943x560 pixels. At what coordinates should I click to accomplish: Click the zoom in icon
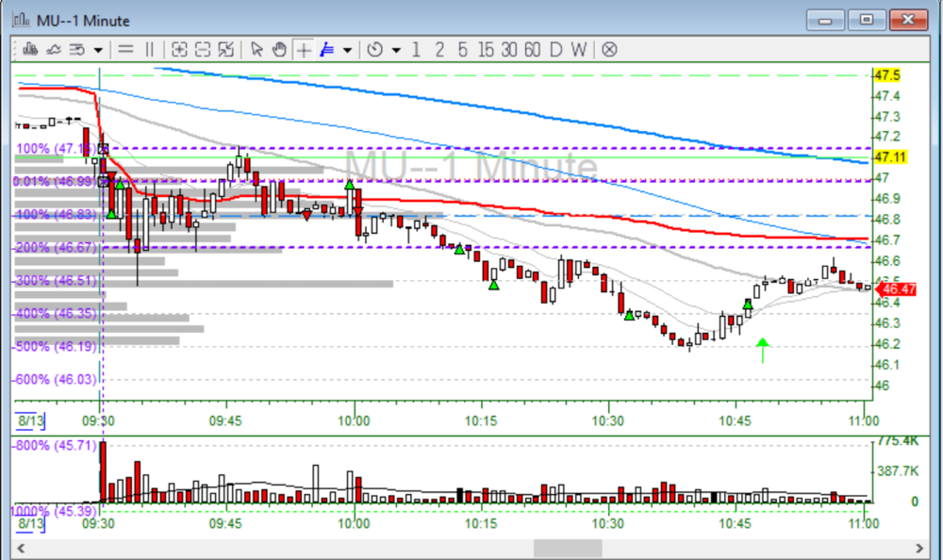pos(179,49)
